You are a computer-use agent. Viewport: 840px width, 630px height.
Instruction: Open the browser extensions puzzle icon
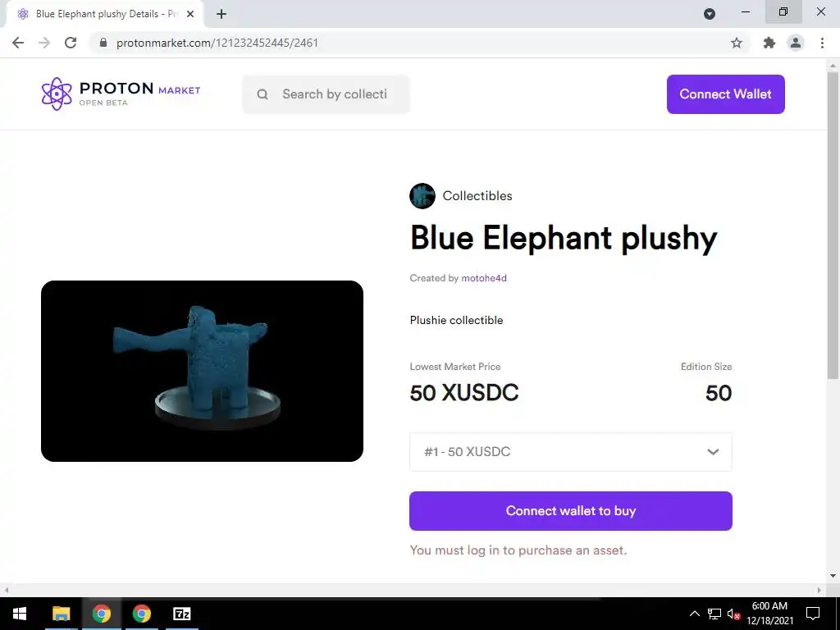pos(769,43)
